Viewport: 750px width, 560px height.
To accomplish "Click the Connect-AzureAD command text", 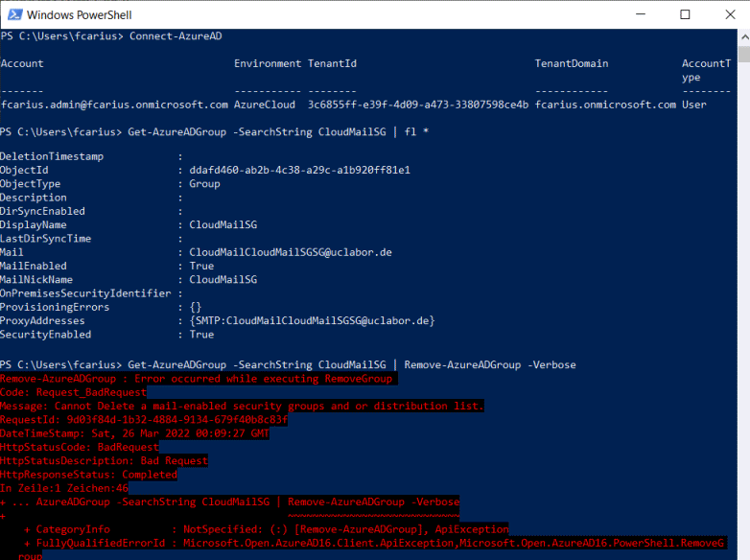I will click(x=176, y=35).
